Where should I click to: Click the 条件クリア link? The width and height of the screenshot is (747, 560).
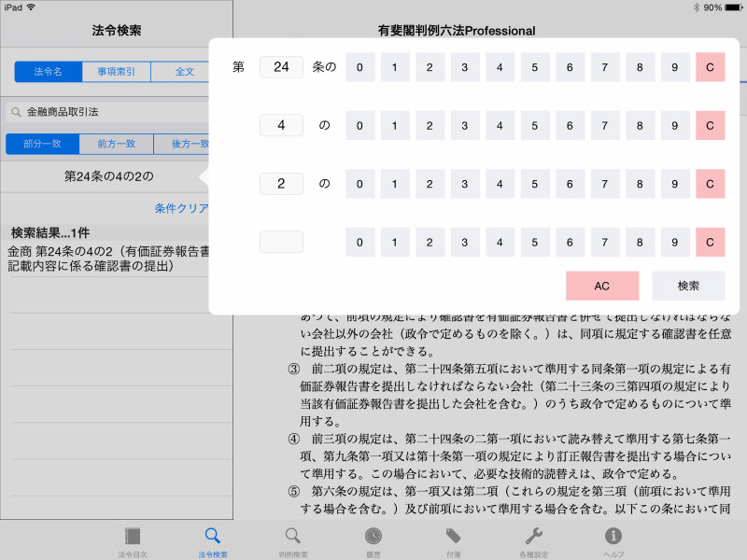pyautogui.click(x=181, y=208)
